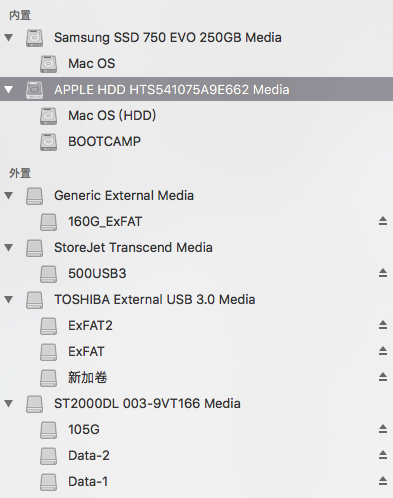
Task: Eject the ExFAT2 volume
Action: 383,325
